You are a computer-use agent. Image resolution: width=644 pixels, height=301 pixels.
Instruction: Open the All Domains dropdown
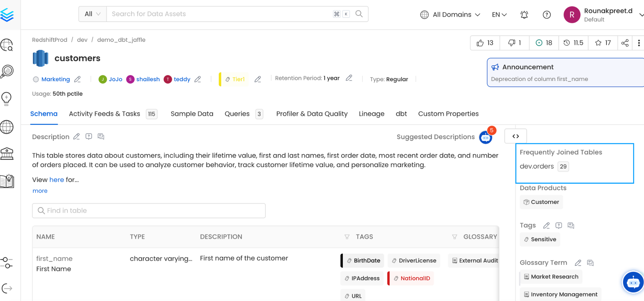click(450, 15)
